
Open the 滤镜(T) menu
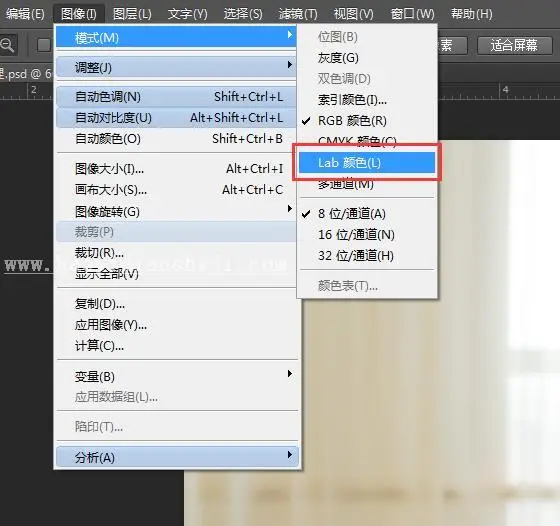pos(298,14)
